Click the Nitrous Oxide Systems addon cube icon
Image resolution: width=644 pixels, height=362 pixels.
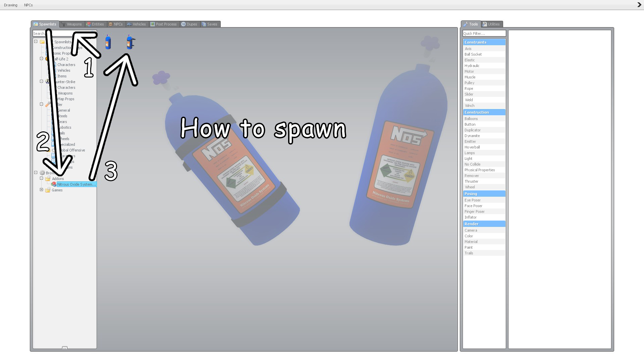54,184
